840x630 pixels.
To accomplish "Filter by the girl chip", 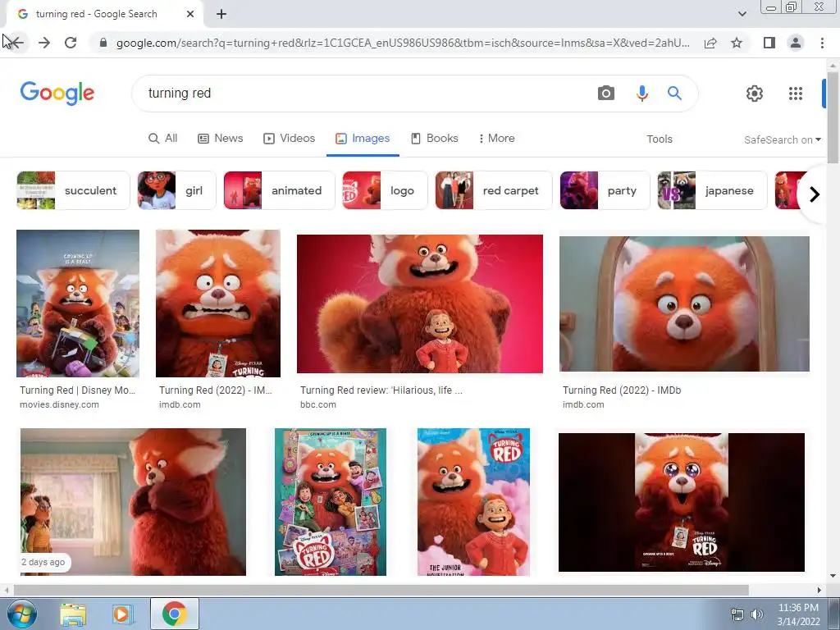I will coord(176,190).
